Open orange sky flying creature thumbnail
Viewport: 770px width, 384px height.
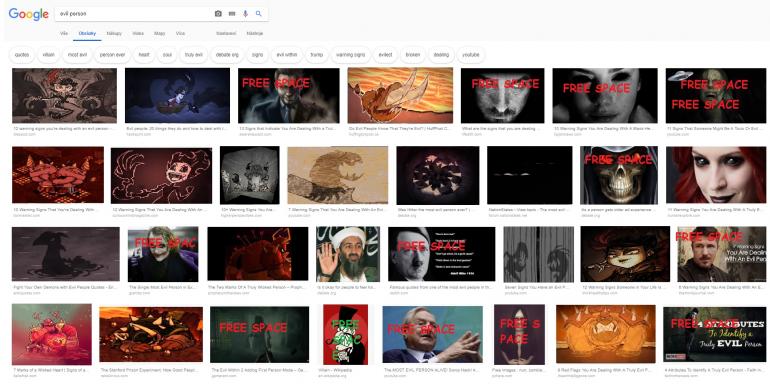(400, 95)
